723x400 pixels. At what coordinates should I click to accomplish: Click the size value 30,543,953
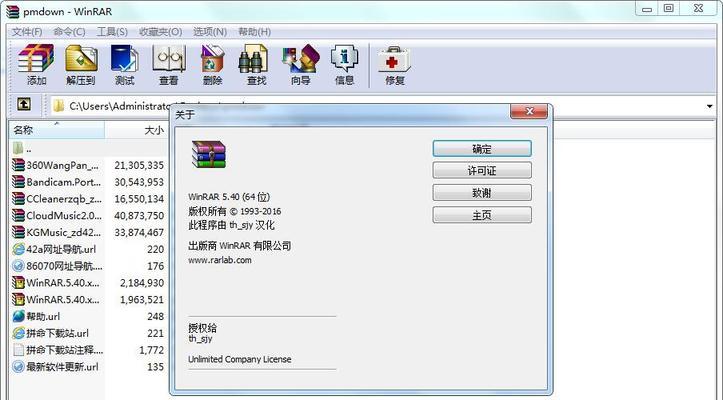click(139, 182)
